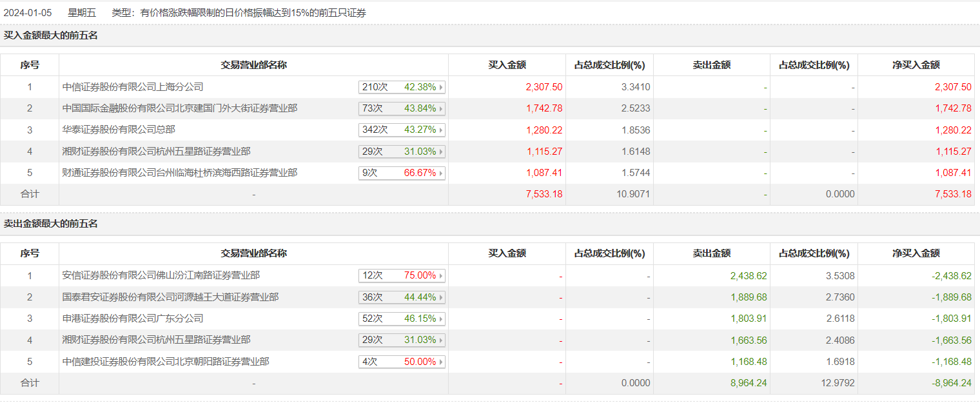Screen dimensions: 980x403
Task: Click 中国国际金融北京建国门外大街证券营业部 link
Action: tap(180, 108)
